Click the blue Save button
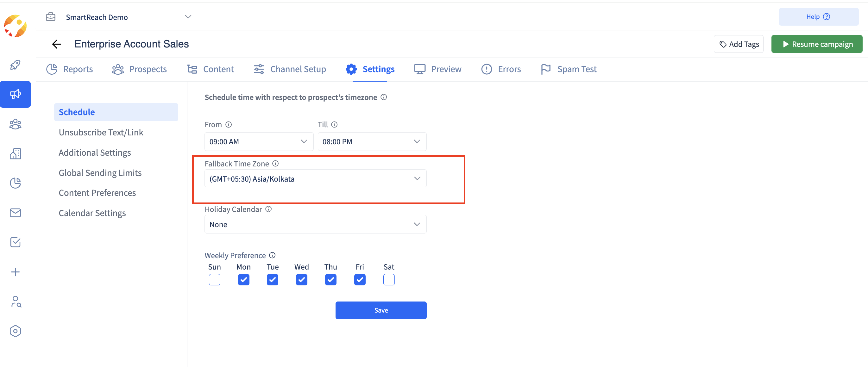The height and width of the screenshot is (367, 868). coord(381,310)
